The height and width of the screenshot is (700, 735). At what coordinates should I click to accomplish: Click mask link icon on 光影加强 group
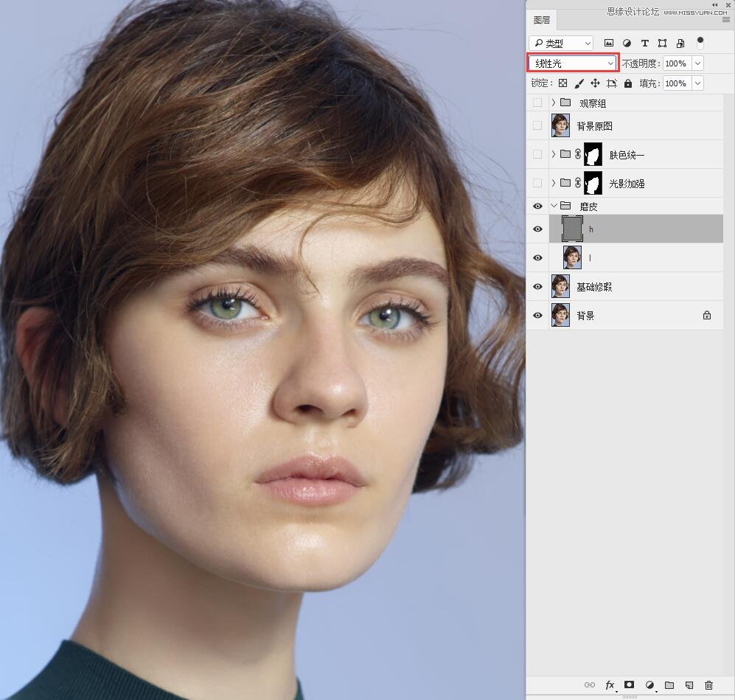pos(578,183)
